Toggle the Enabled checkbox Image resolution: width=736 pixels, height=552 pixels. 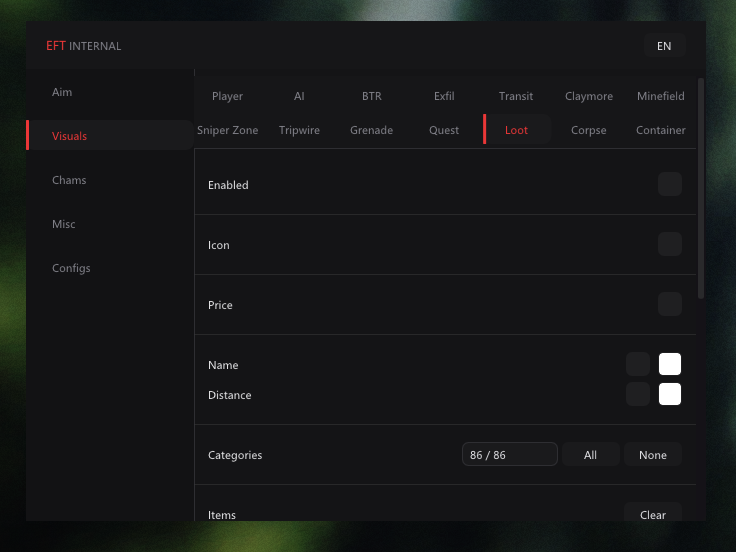click(x=670, y=184)
